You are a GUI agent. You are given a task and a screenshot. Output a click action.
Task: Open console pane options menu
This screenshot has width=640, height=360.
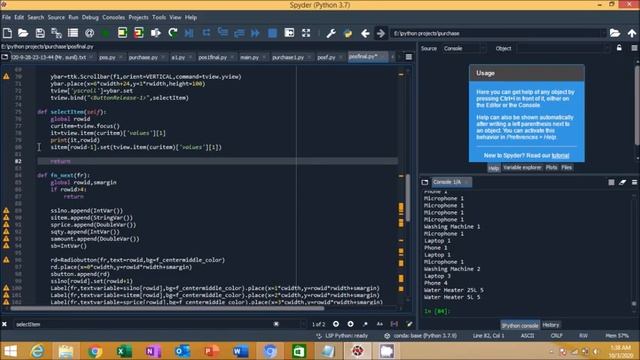point(634,182)
